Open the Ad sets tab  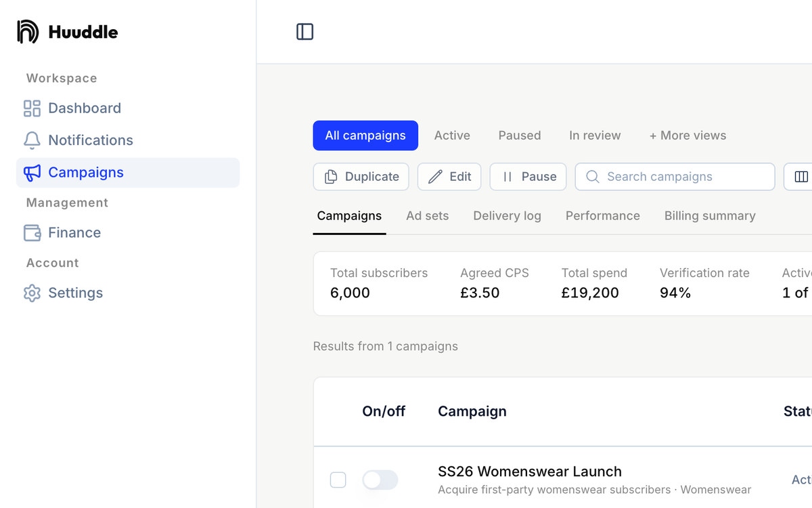point(428,216)
